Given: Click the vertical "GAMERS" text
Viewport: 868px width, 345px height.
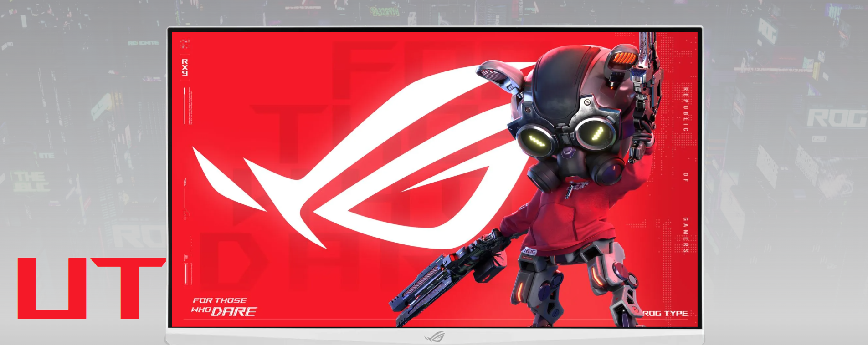Looking at the screenshot, I should coord(685,234).
